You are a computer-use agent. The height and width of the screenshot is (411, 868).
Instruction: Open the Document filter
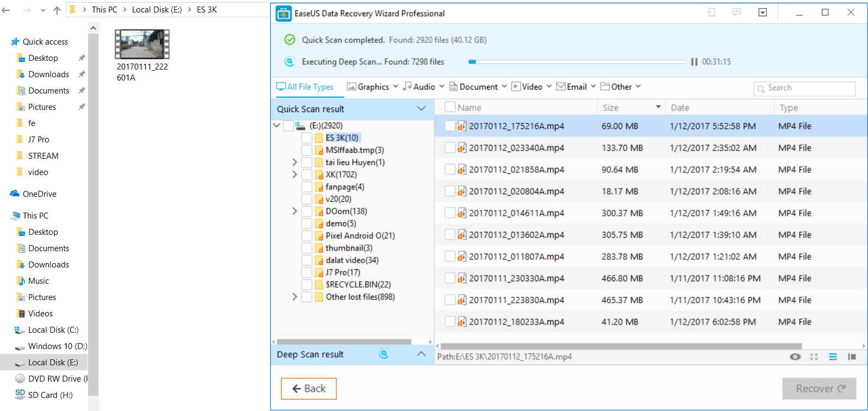pos(478,87)
